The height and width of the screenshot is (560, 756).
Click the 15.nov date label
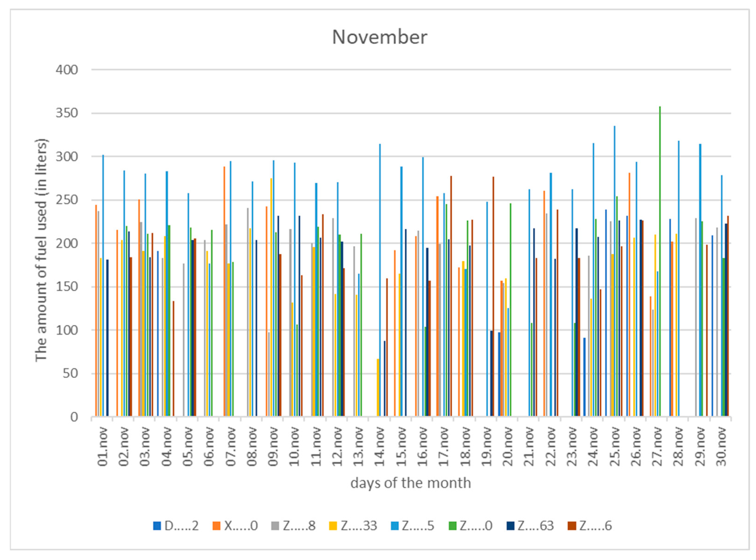[401, 447]
